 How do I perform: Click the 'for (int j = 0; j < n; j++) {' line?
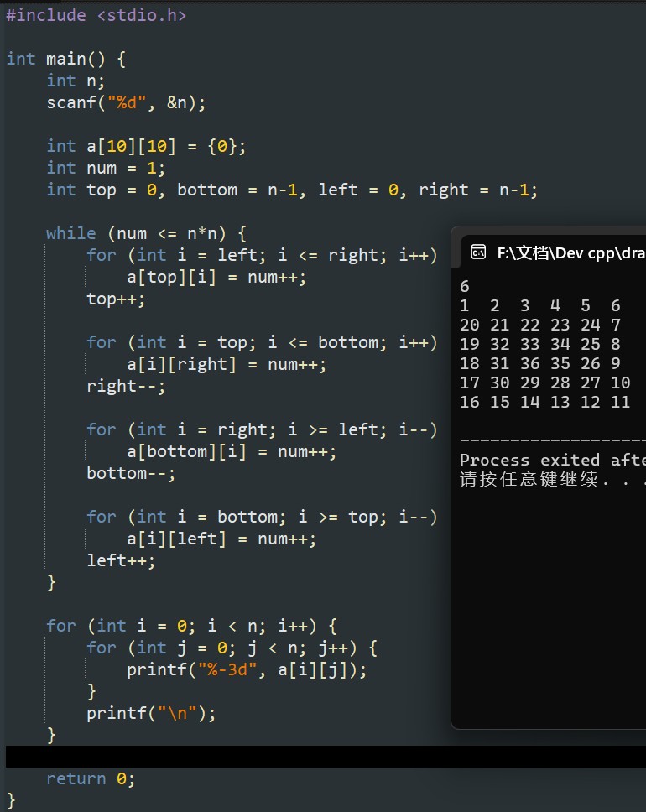232,648
